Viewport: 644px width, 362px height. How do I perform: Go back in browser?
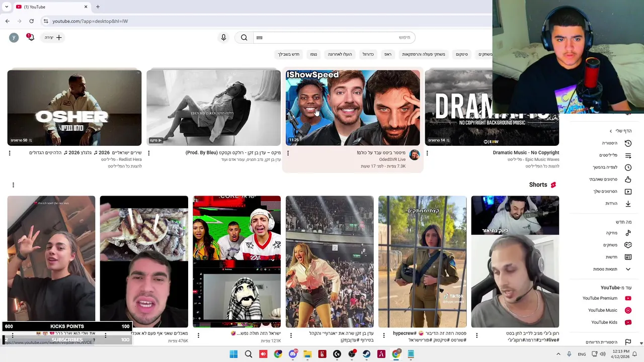(x=7, y=21)
